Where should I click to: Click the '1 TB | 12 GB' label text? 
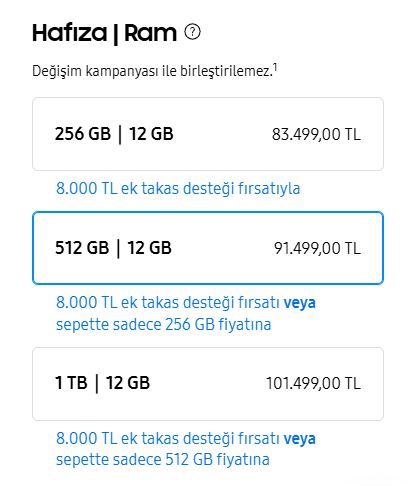pyautogui.click(x=102, y=383)
